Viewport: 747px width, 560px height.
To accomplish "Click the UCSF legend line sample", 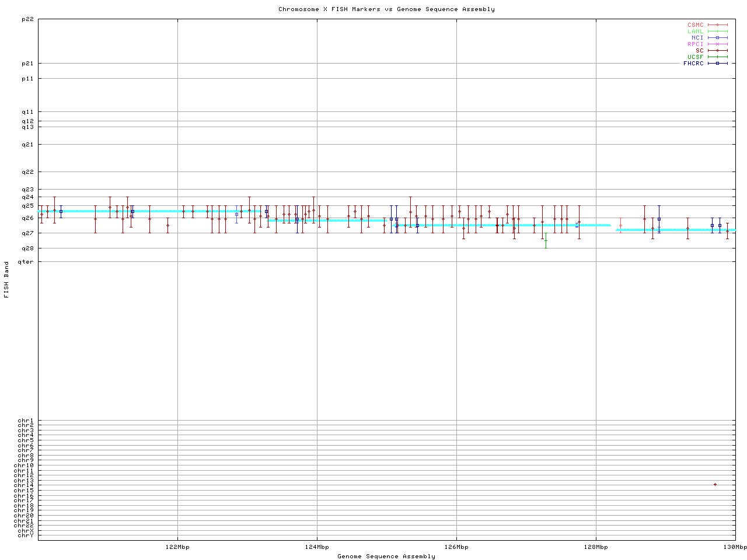I will [718, 57].
